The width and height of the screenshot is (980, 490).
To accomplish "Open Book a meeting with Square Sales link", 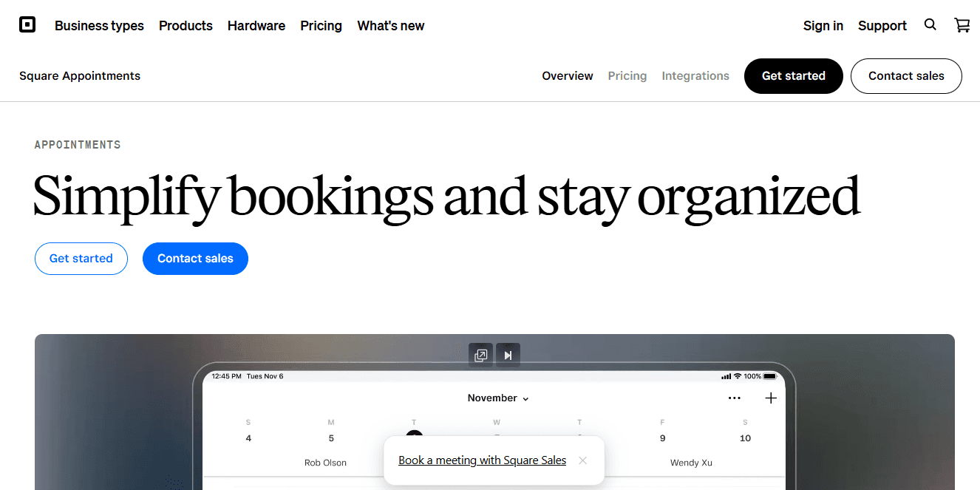I will pyautogui.click(x=482, y=460).
